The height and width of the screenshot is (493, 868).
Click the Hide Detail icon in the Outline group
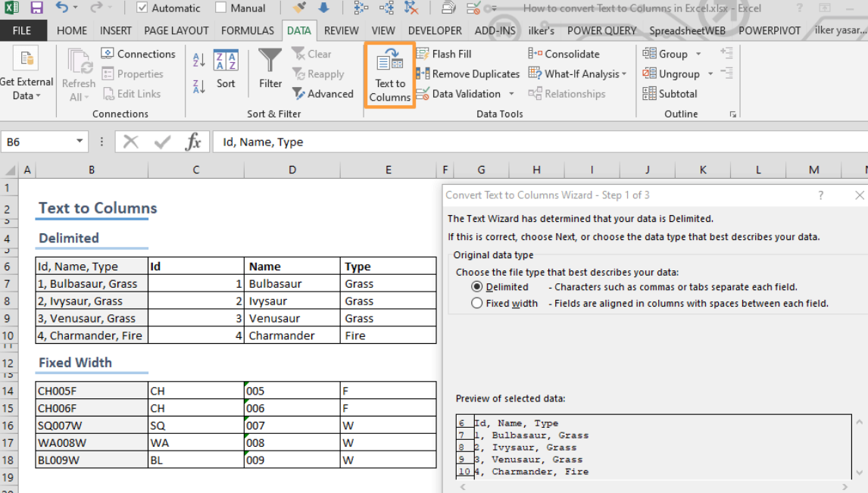tap(727, 73)
